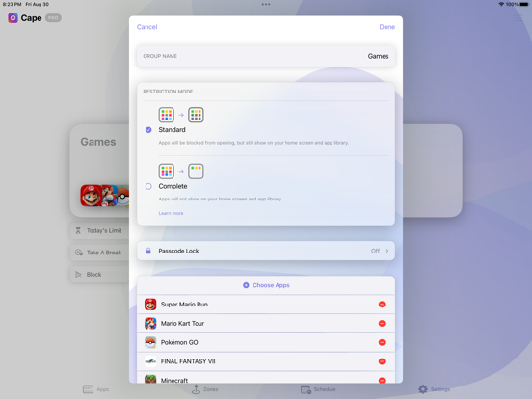The height and width of the screenshot is (399, 532).
Task: Remove FINAL FANTASY VII with the red minus
Action: (382, 361)
